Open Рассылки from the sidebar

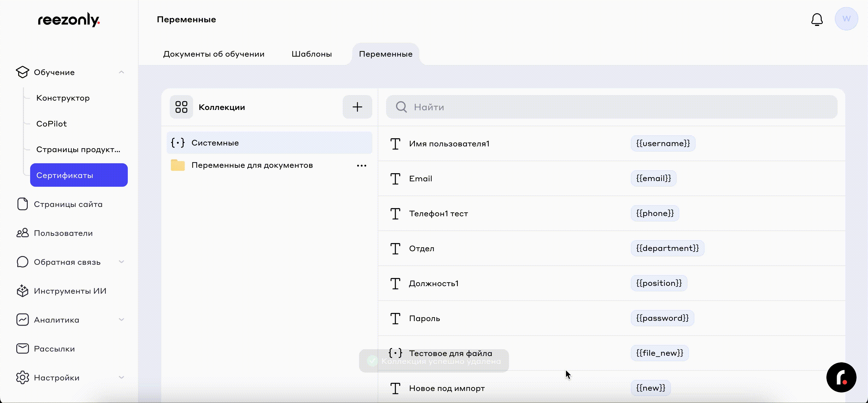(x=54, y=349)
